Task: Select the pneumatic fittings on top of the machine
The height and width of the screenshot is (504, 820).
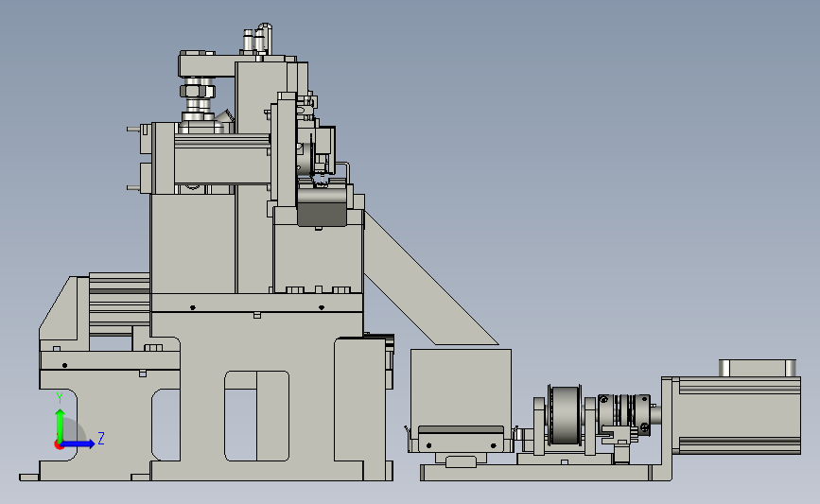Action: pos(257,38)
